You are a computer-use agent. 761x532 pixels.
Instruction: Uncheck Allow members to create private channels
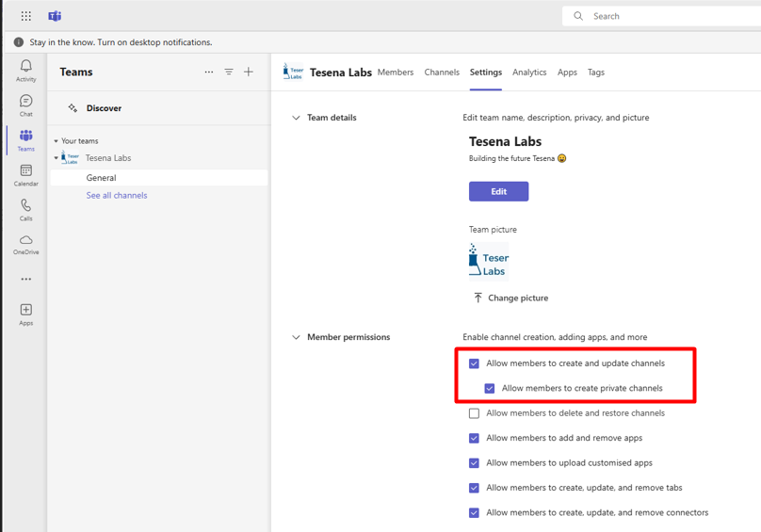[x=490, y=388]
